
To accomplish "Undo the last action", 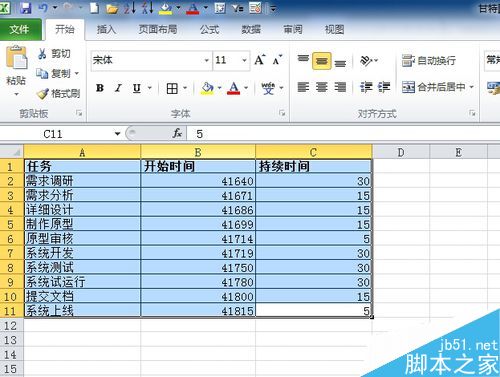I will click(x=43, y=8).
